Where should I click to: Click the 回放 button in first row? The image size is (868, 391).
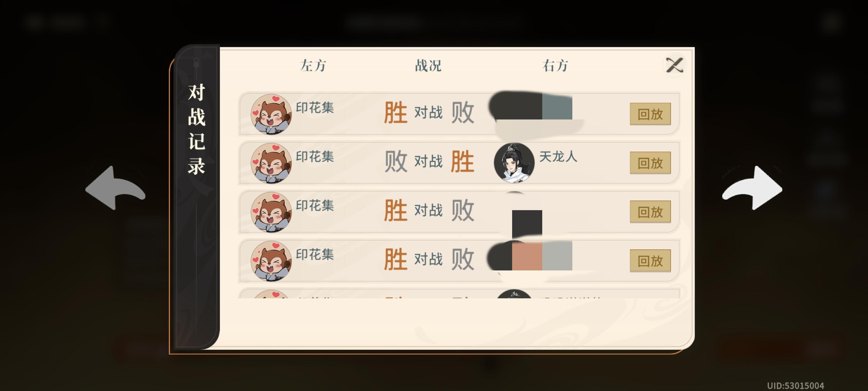tap(650, 114)
